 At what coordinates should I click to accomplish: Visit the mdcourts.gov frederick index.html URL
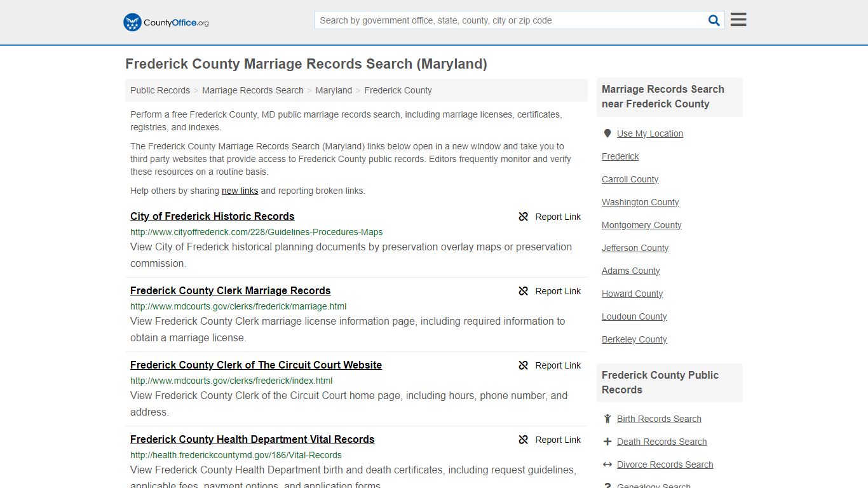[x=231, y=381]
